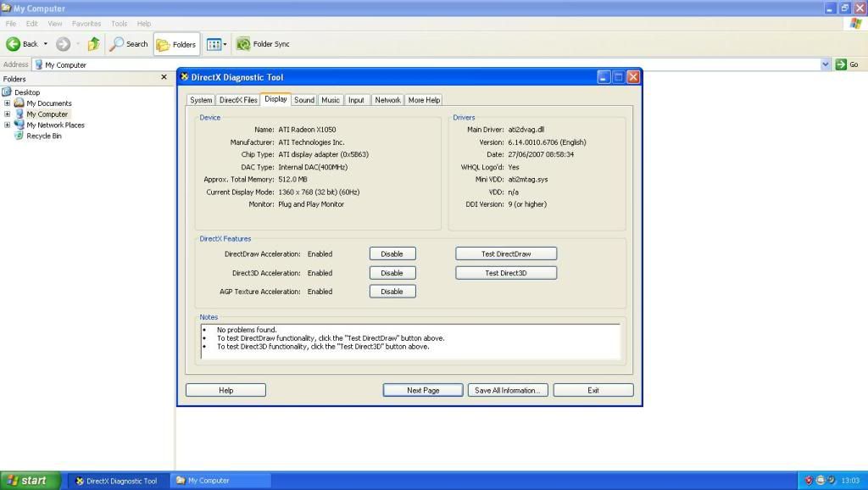Minimize the DirectX Diagnostic Tool window
This screenshot has width=868, height=490.
tap(604, 77)
